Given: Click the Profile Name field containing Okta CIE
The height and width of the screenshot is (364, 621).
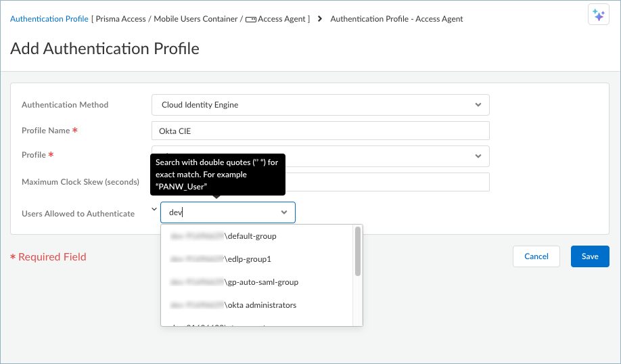Looking at the screenshot, I should (320, 131).
